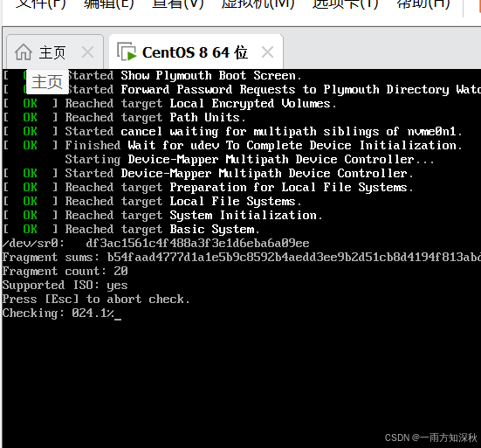Click the home icon on 主页 tab
The image size is (481, 448).
[24, 52]
